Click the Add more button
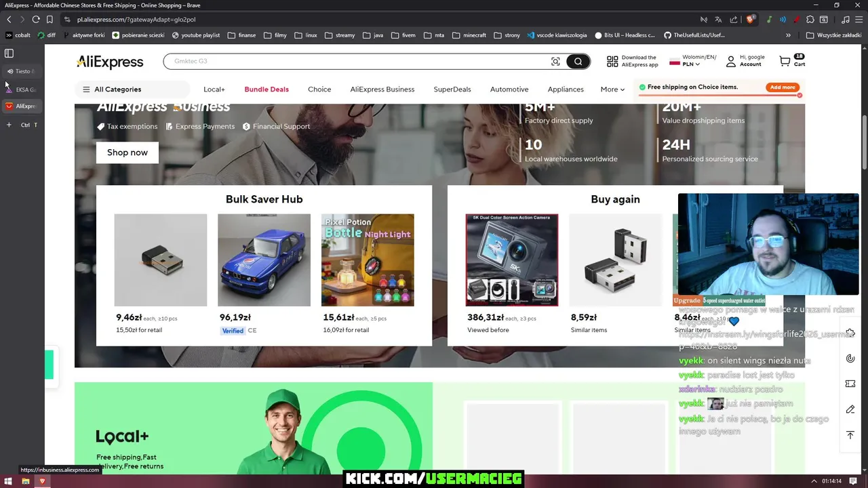Image resolution: width=868 pixels, height=488 pixels. coord(783,87)
